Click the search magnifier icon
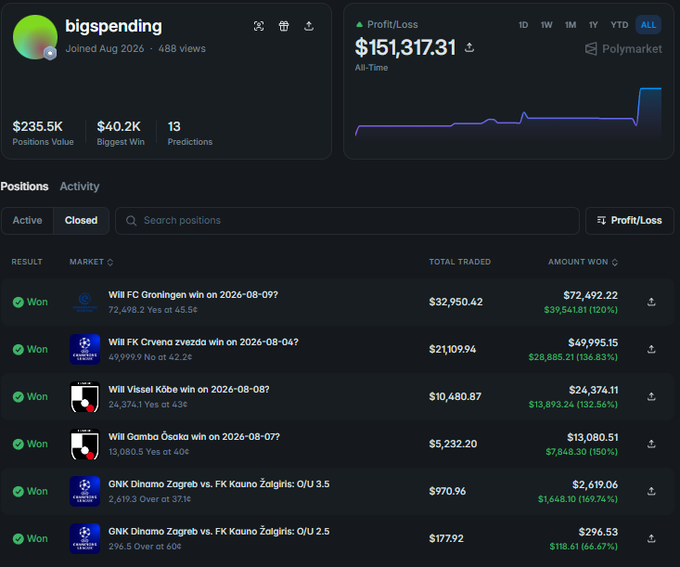The image size is (680, 567). coord(131,221)
